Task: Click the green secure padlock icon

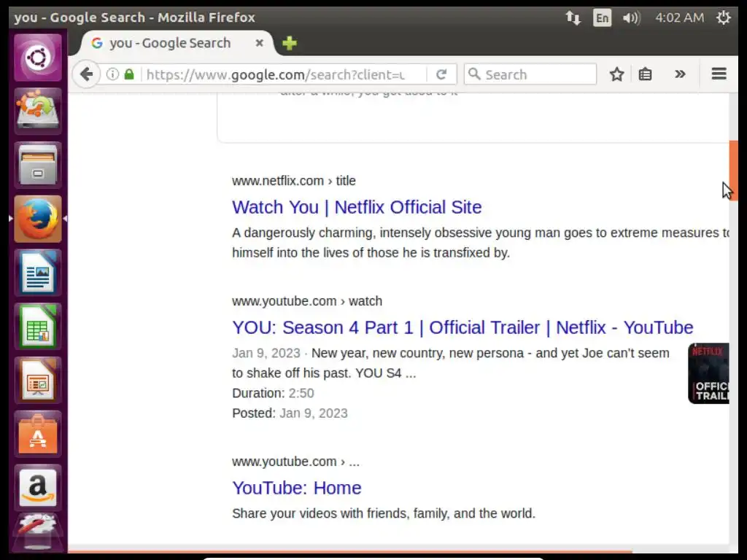Action: [x=129, y=74]
